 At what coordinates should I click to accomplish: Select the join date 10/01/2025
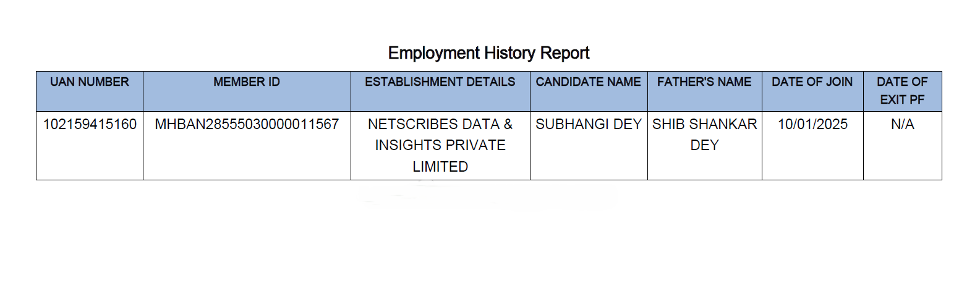pyautogui.click(x=812, y=124)
